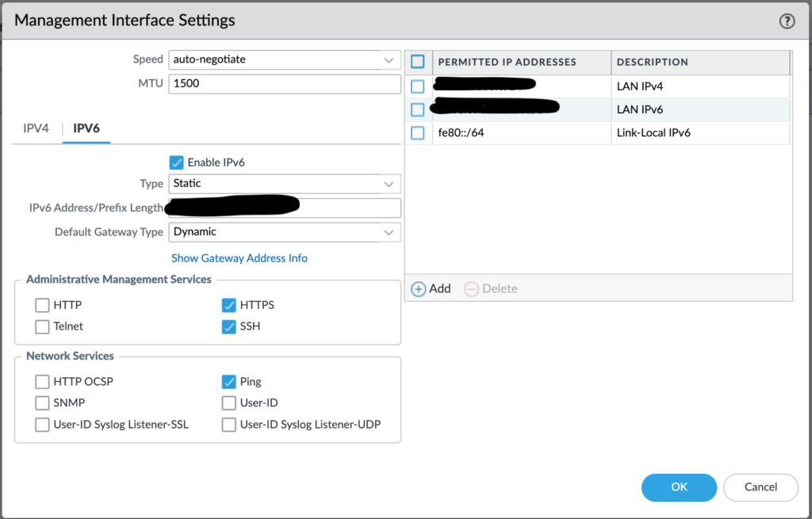Click in the MTU input field

coord(285,84)
